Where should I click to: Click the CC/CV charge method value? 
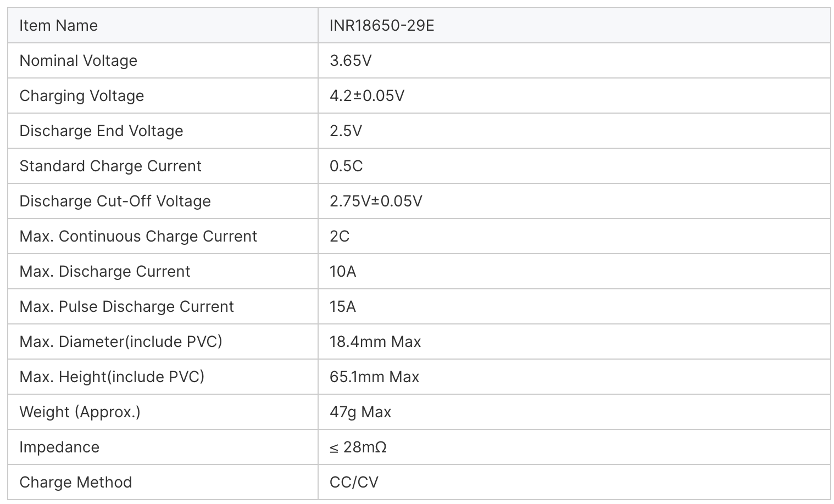354,482
